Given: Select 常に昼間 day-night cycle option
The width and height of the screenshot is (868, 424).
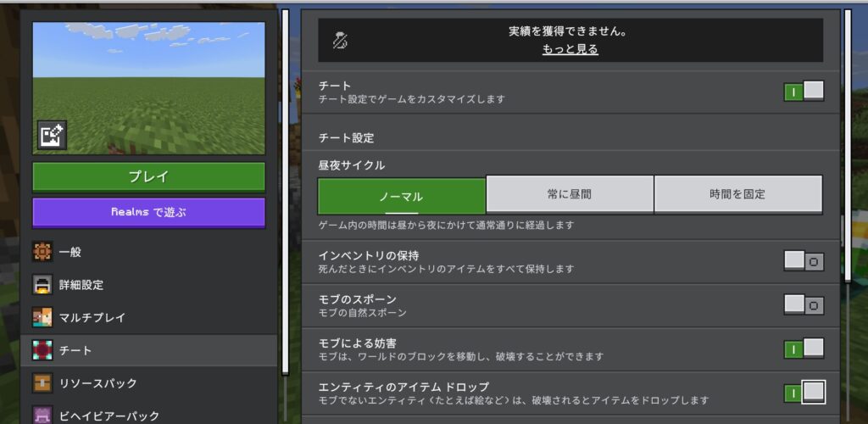Looking at the screenshot, I should (x=570, y=194).
